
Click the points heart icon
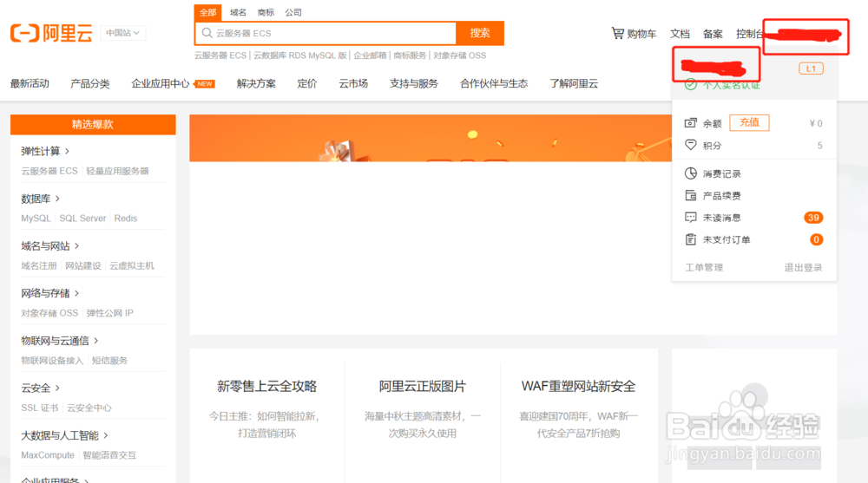pos(690,145)
